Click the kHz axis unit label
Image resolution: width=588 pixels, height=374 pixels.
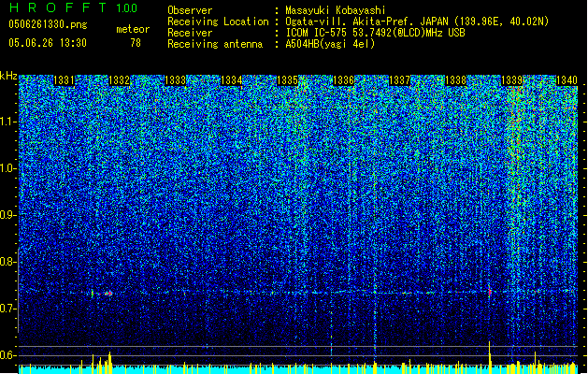8,76
